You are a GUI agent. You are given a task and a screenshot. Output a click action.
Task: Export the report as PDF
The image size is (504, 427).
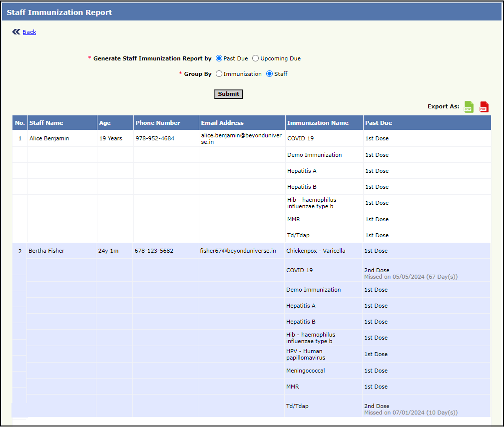pyautogui.click(x=484, y=107)
